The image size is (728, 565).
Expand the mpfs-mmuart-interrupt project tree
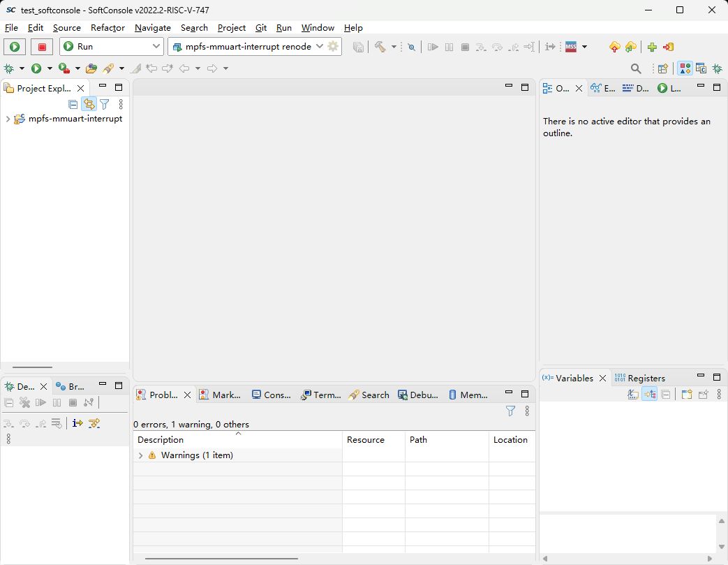tap(8, 119)
